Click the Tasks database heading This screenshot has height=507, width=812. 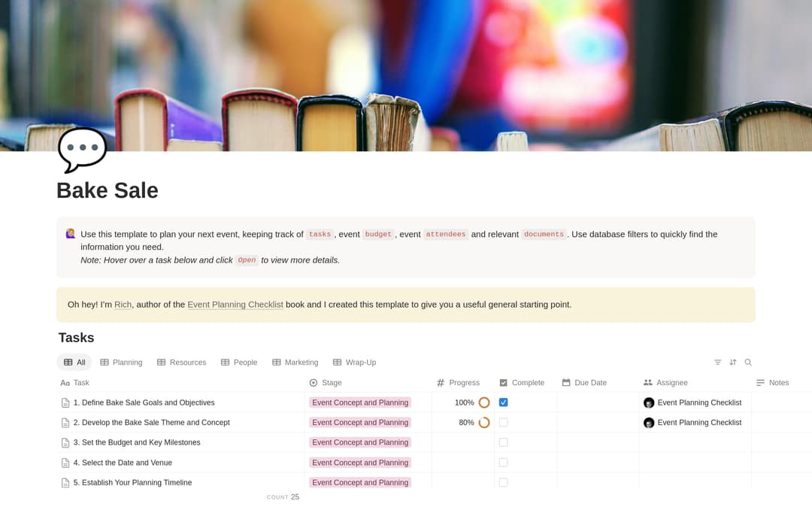tap(76, 338)
